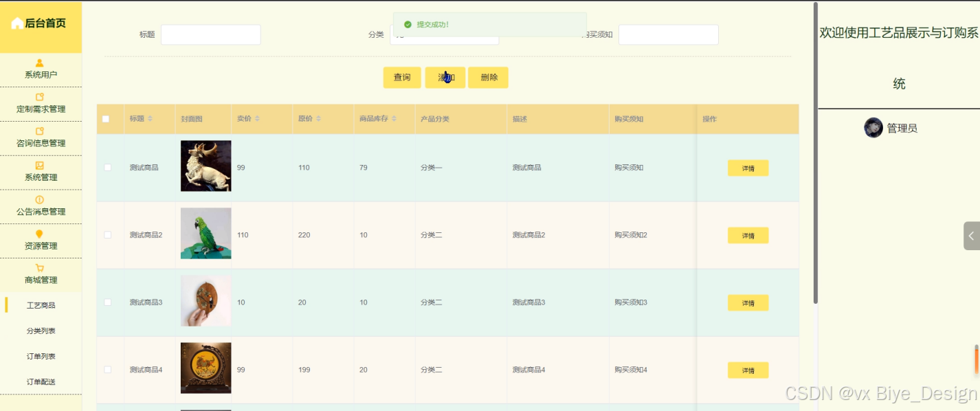Image resolution: width=980 pixels, height=411 pixels.
Task: Click the 删除 delete button
Action: 489,78
